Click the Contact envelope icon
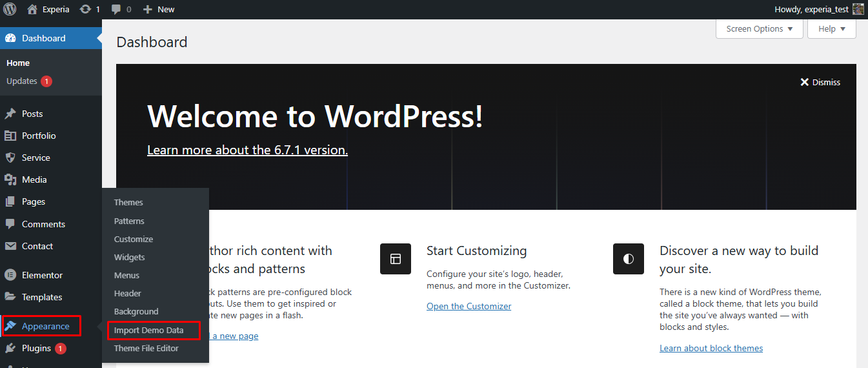 10,246
